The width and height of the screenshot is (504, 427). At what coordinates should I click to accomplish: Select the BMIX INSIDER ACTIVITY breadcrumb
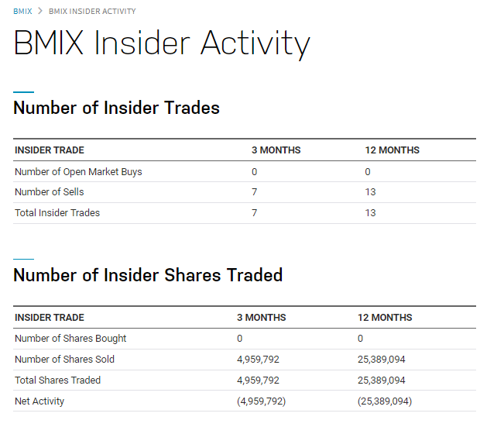coord(92,12)
